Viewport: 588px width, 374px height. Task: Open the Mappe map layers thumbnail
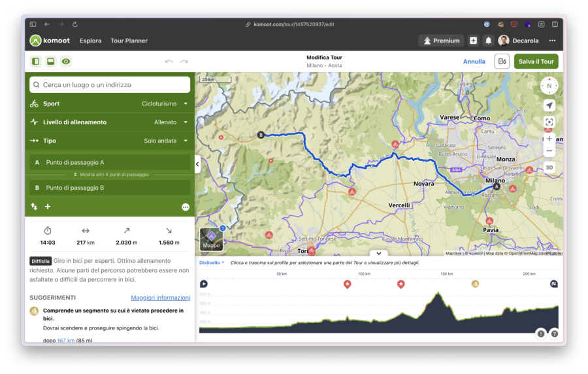[211, 239]
